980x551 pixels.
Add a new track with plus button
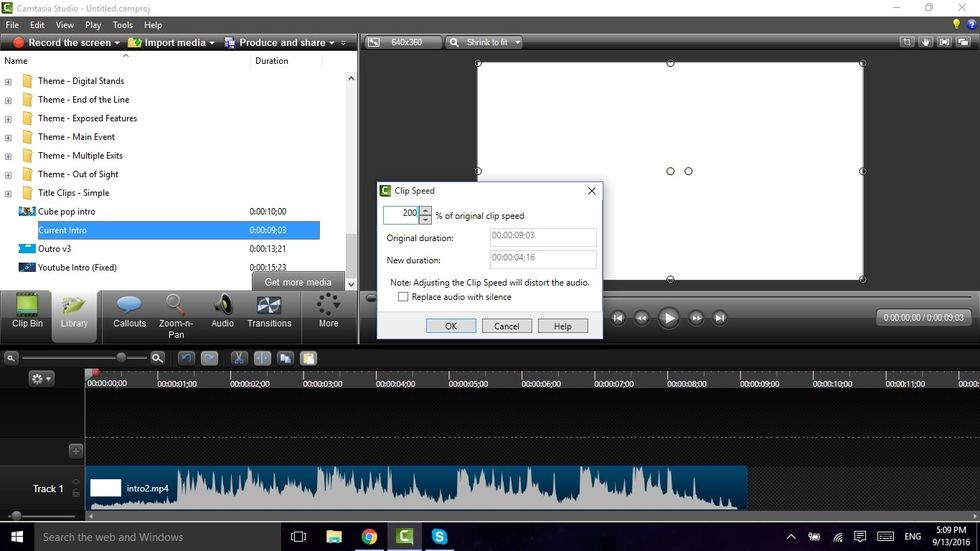pos(75,451)
